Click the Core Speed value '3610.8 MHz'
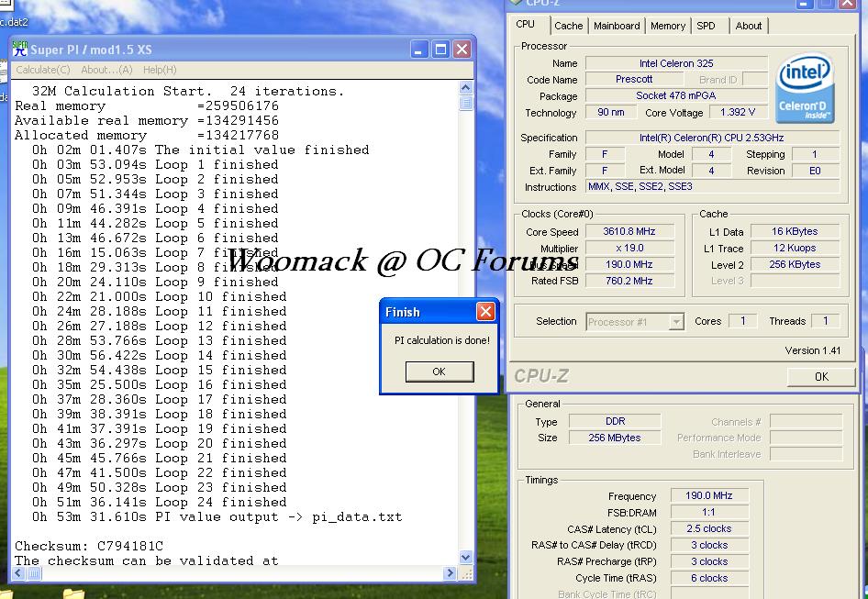Viewport: 868px width, 599px height. coord(629,231)
